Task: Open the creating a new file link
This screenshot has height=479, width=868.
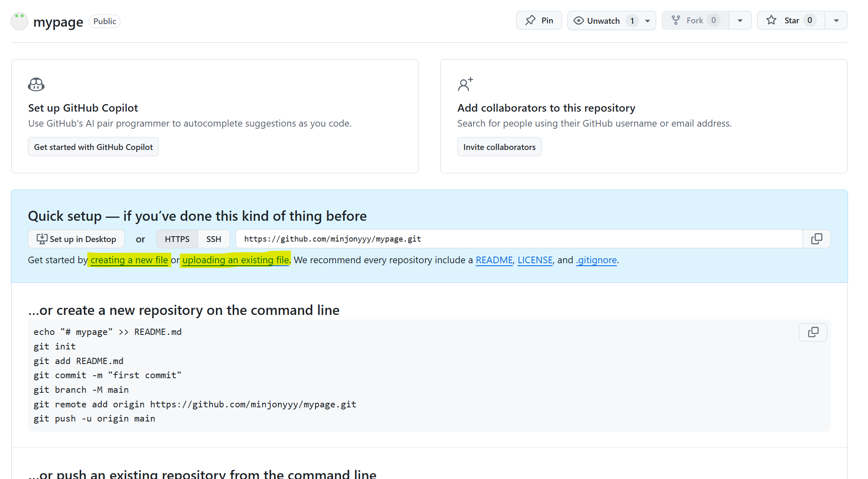Action: pyautogui.click(x=129, y=260)
